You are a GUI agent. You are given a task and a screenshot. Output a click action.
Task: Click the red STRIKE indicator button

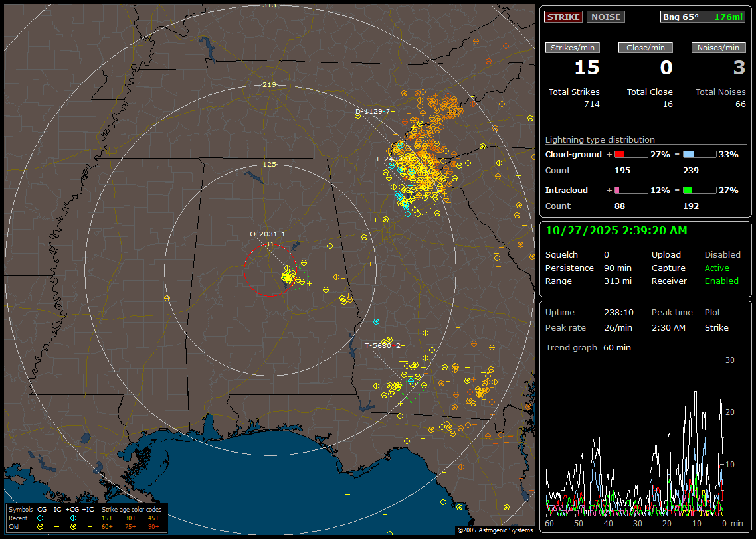[x=563, y=17]
